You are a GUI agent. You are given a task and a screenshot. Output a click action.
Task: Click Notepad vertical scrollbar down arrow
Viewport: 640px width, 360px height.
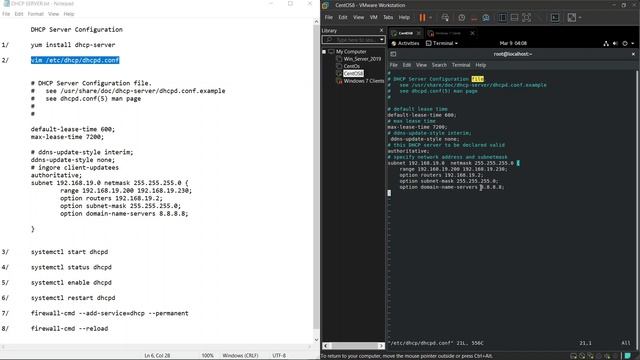click(316, 340)
